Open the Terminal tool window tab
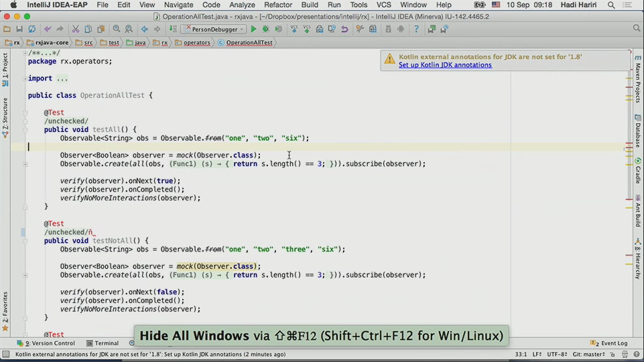The image size is (644, 362). (101, 343)
